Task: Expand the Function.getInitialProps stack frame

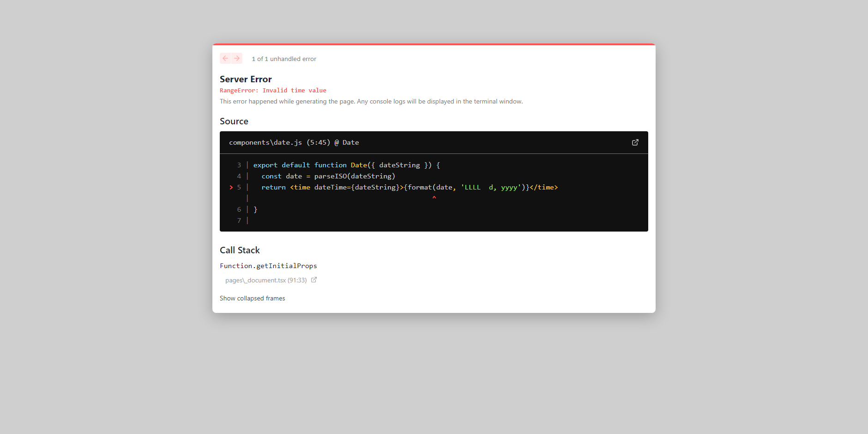Action: [x=268, y=265]
